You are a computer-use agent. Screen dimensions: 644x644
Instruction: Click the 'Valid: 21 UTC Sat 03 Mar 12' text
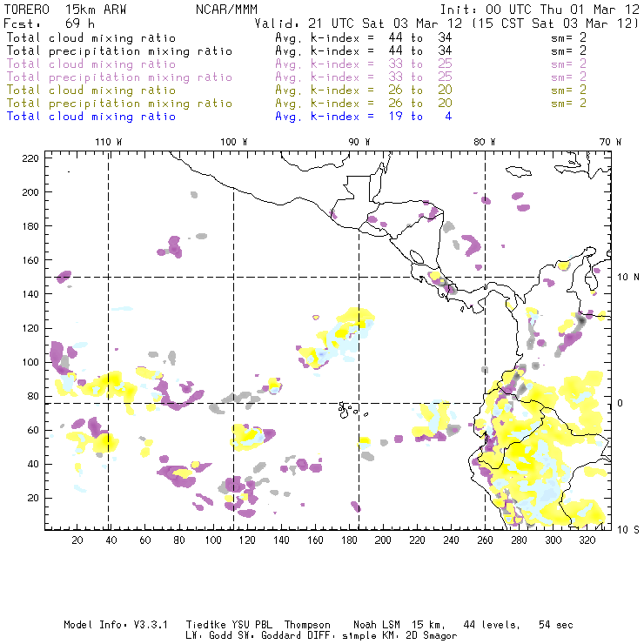(x=359, y=23)
